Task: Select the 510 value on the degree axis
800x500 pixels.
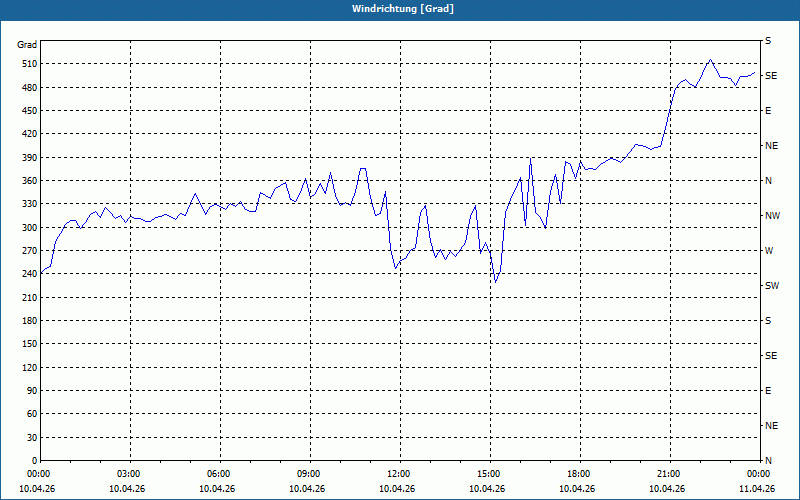Action: click(x=30, y=64)
